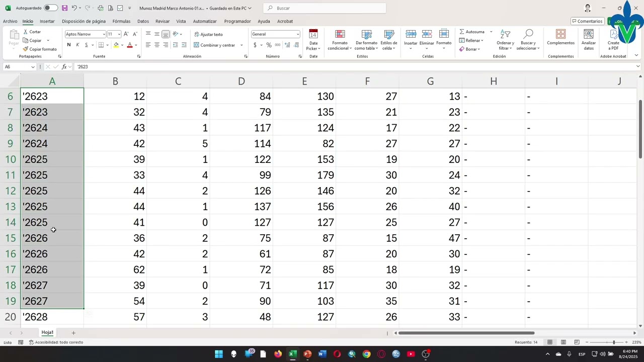The width and height of the screenshot is (644, 362).
Task: Apply bold with the N button
Action: pos(69,45)
